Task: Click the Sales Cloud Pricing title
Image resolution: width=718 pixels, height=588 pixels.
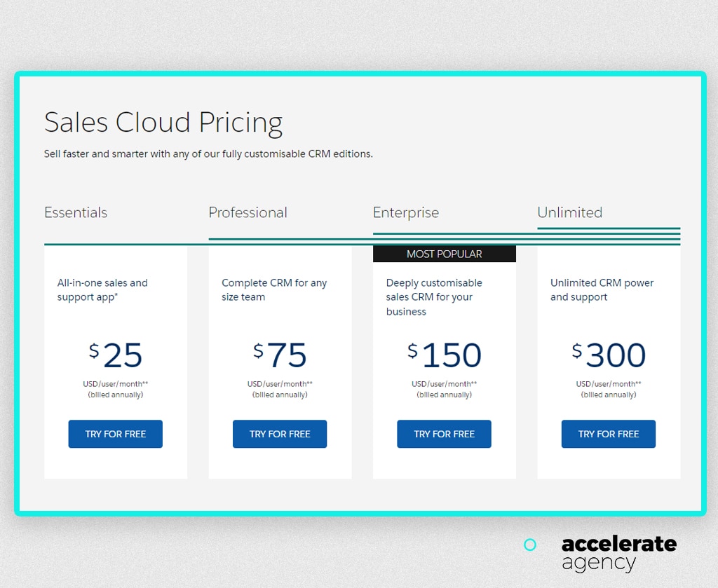Action: [163, 122]
